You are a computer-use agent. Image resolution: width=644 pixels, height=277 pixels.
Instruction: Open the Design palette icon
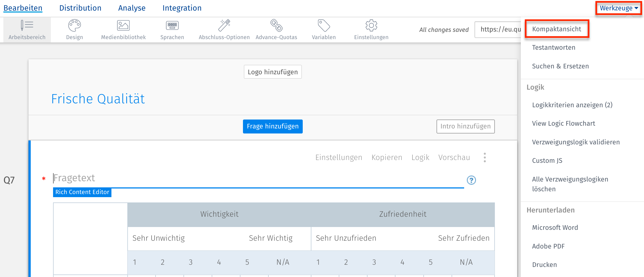(74, 26)
